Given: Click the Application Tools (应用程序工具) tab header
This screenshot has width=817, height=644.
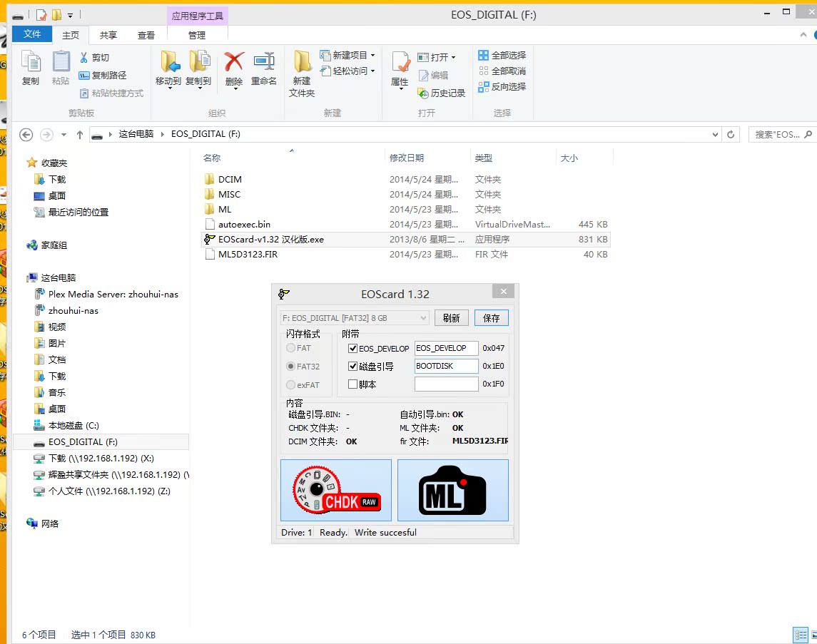Looking at the screenshot, I should (198, 16).
